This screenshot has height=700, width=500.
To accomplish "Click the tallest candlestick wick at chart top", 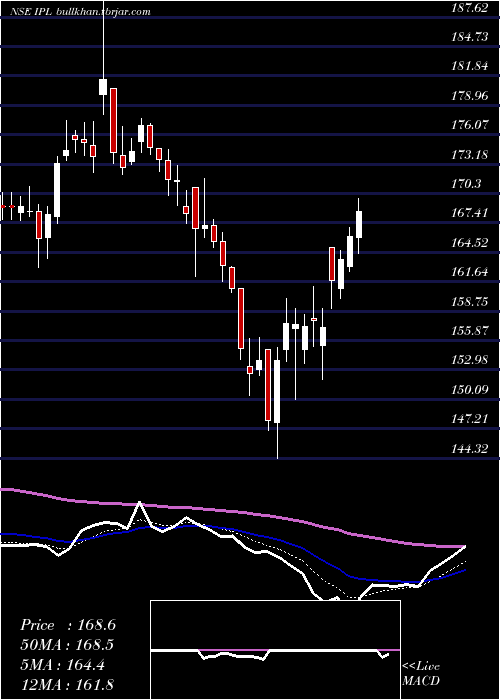I will click(x=103, y=57).
